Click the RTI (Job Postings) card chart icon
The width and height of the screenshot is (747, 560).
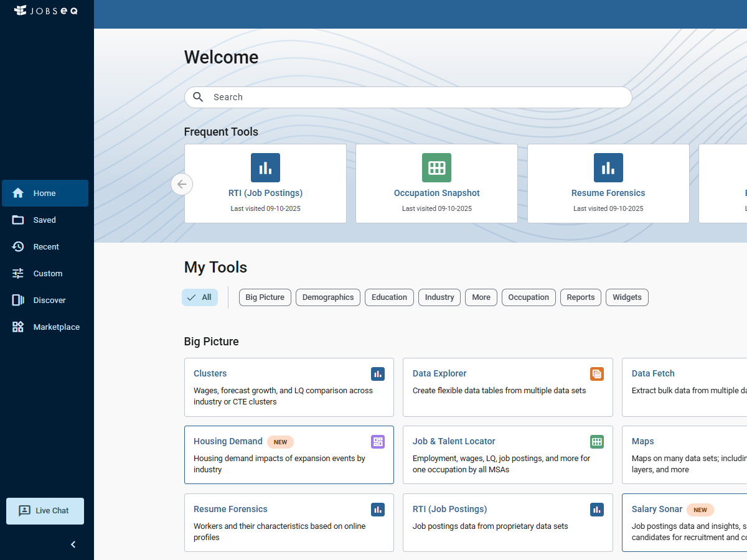click(597, 509)
